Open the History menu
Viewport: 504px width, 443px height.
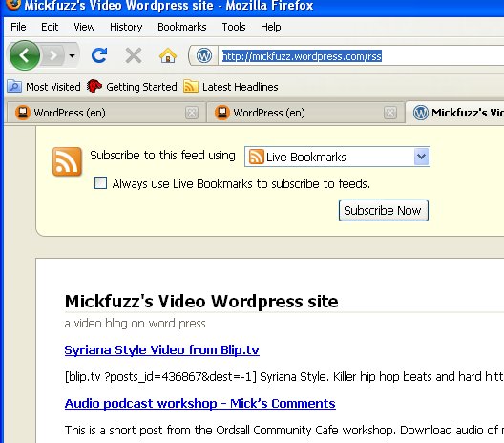click(126, 27)
